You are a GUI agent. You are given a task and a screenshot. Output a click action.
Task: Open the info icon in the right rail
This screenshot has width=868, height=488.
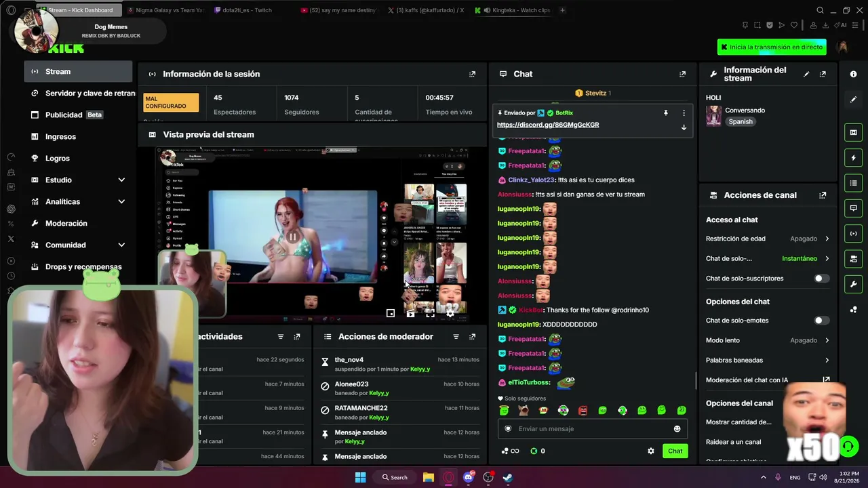coord(853,74)
